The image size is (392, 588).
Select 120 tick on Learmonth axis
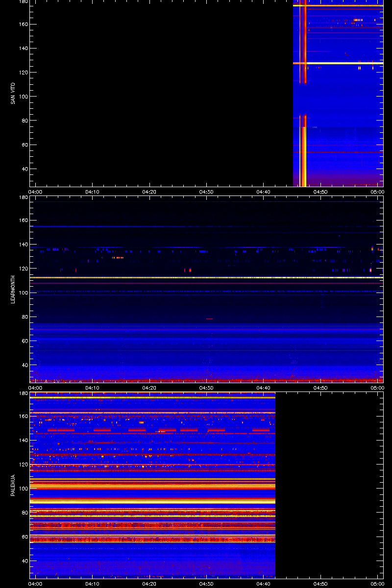coord(23,269)
